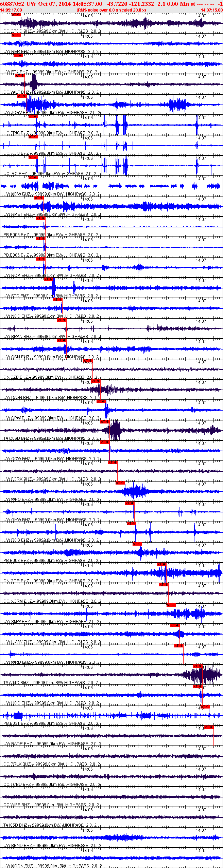This screenshot has width=223, height=868.
Task: Select the red pick marker on CN GDR trace
Action: (x=161, y=564)
